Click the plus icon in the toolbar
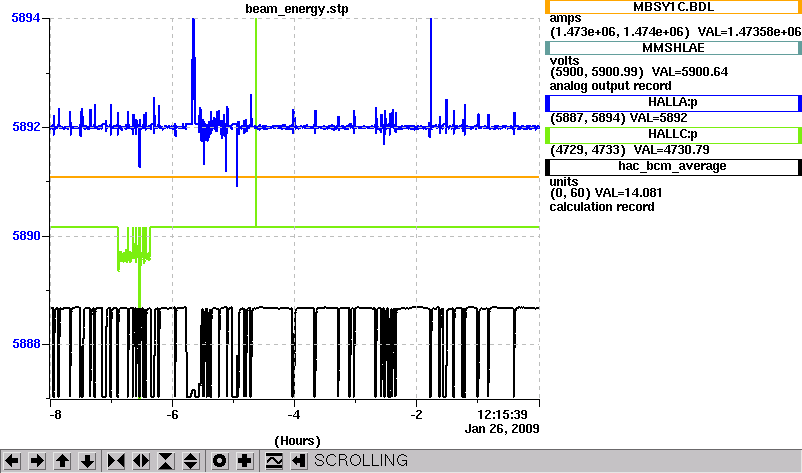Viewport: 802px width, 473px height. point(244,461)
